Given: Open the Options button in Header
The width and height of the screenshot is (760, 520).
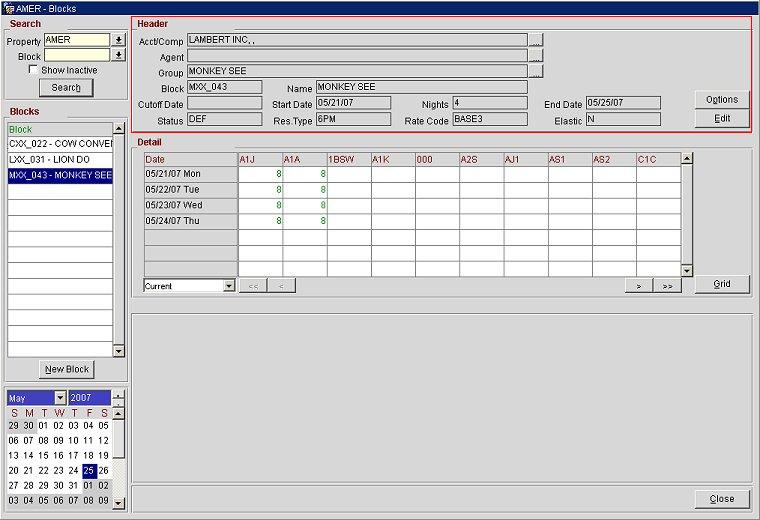Looking at the screenshot, I should 721,100.
